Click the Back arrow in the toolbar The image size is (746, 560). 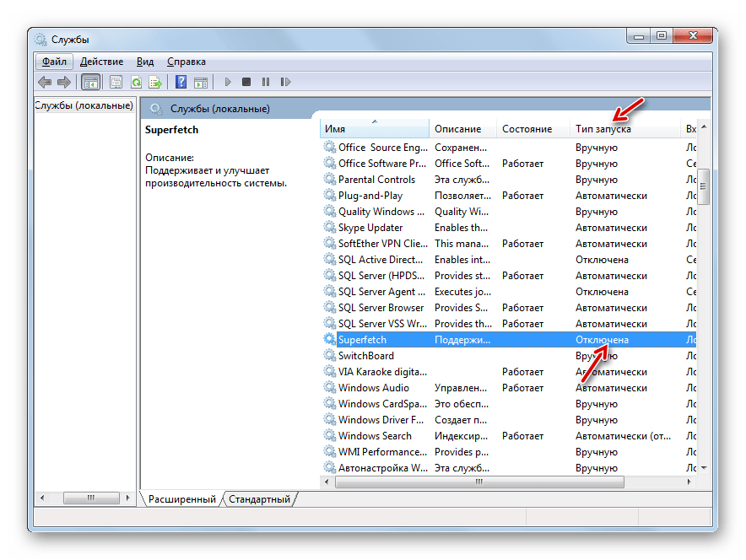(45, 83)
